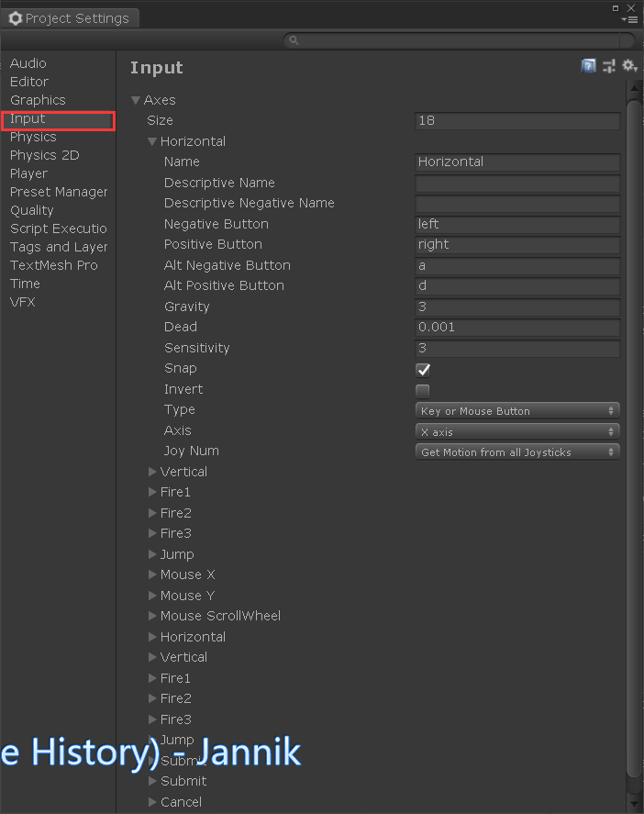Edit the Positive Button field

pos(517,244)
